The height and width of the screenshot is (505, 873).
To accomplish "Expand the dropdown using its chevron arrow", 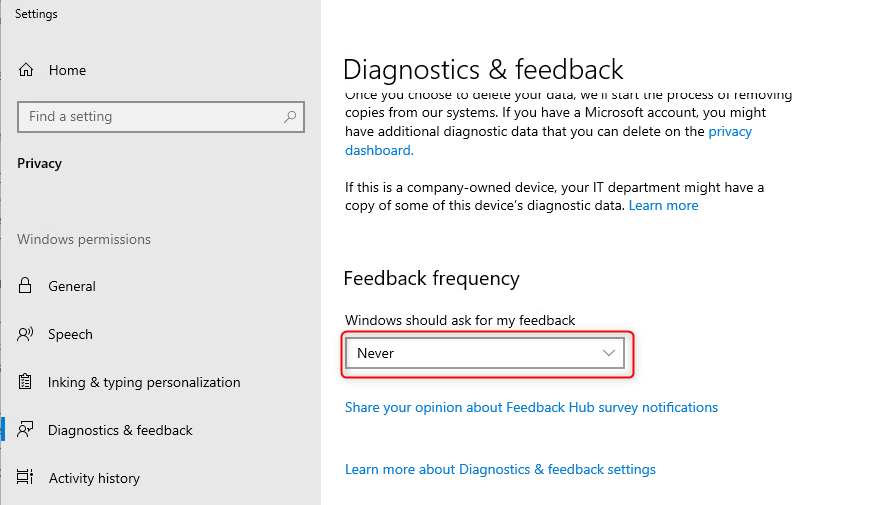I will coord(609,353).
